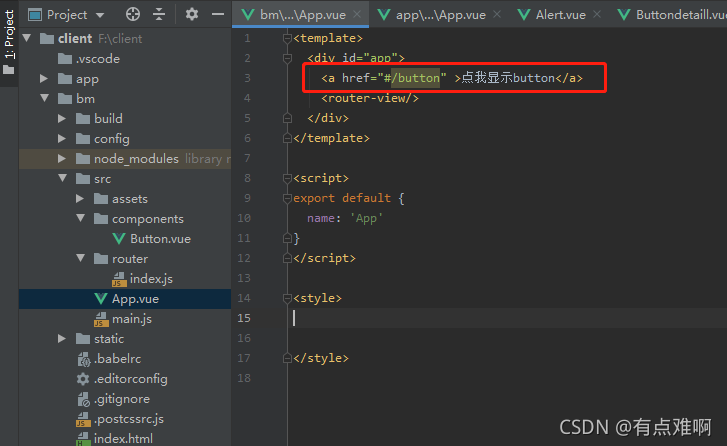Select the .postcssrc.js file
Viewport: 727px width, 446px height.
point(128,419)
